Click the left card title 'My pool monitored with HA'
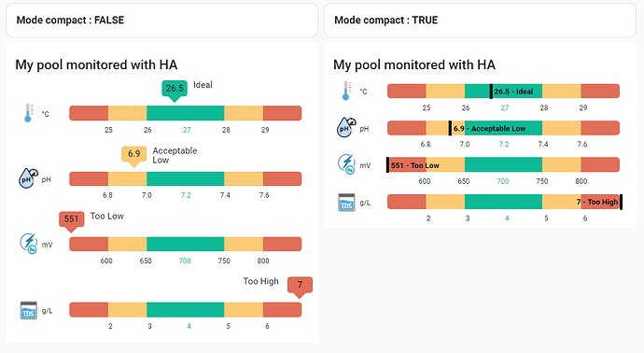The height and width of the screenshot is (353, 644). [x=96, y=65]
